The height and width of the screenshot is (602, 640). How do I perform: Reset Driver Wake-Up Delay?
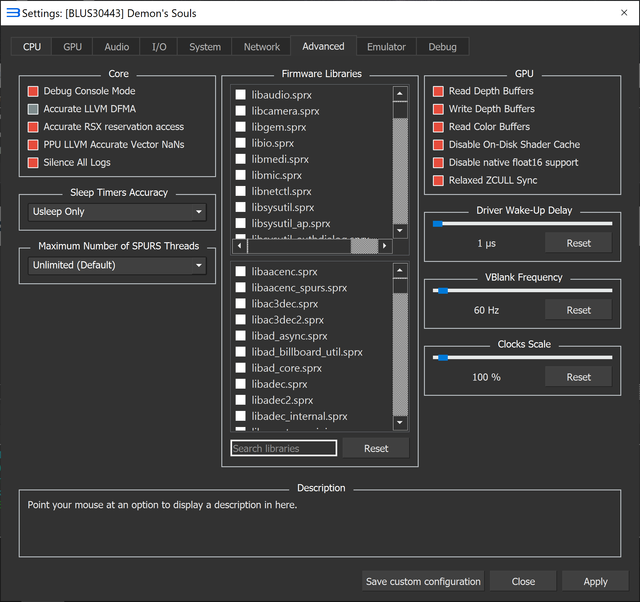578,243
